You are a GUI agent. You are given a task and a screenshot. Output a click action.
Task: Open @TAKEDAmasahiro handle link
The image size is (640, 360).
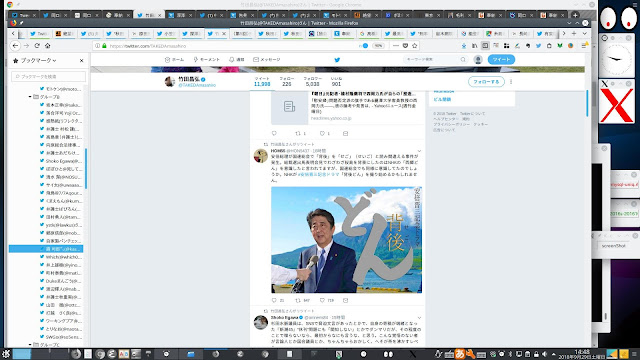pos(197,85)
